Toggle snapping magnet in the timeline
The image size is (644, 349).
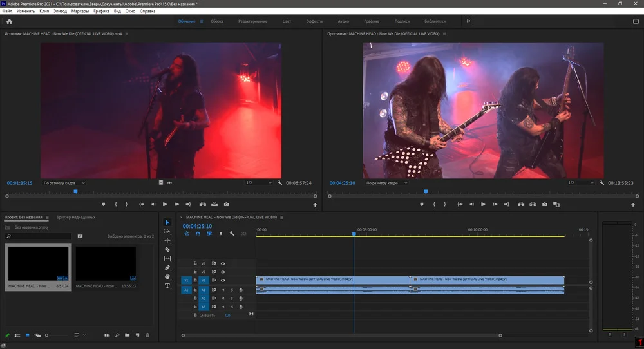coord(198,234)
